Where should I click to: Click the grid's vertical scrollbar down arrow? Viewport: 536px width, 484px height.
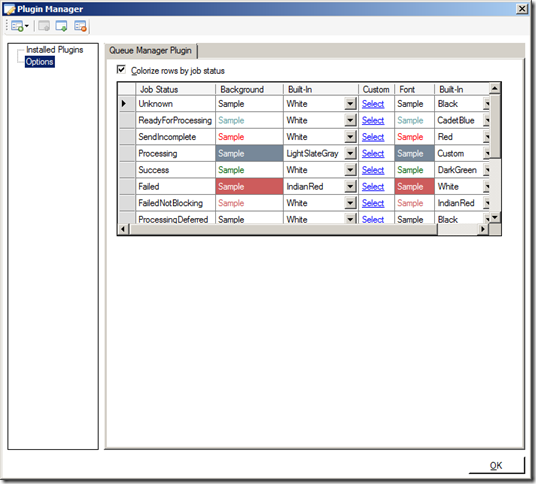point(495,217)
